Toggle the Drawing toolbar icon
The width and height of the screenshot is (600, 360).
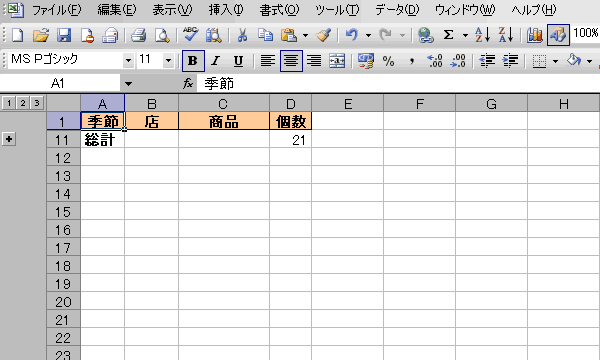pyautogui.click(x=558, y=35)
